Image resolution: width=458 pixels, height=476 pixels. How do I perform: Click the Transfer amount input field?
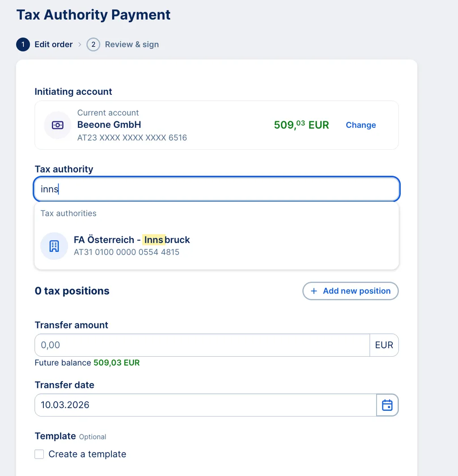202,345
